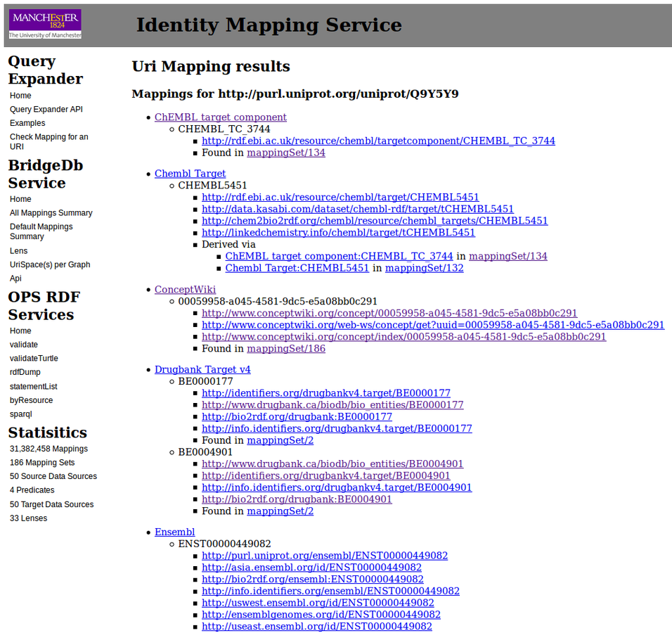View Default Mappings Summary

coord(41,231)
